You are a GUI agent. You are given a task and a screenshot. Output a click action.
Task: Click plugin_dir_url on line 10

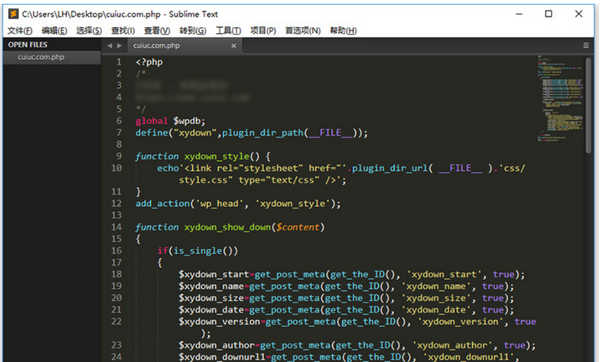[x=389, y=168]
